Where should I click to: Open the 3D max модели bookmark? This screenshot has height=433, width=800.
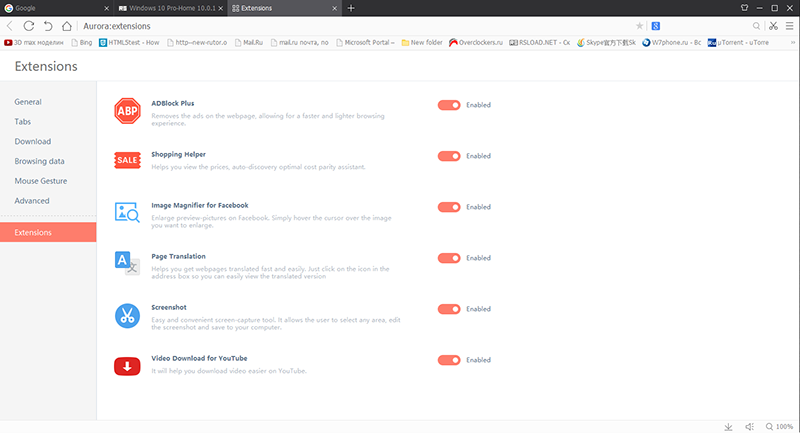point(34,43)
